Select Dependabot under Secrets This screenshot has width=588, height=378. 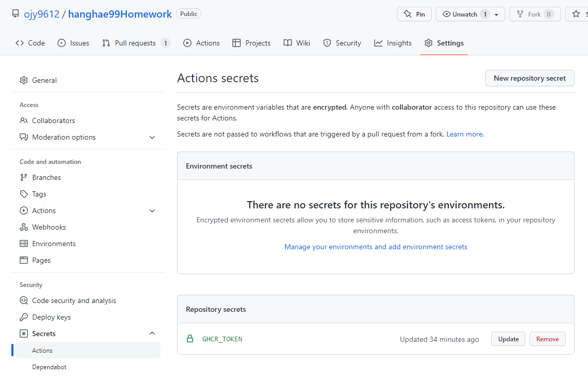click(49, 367)
